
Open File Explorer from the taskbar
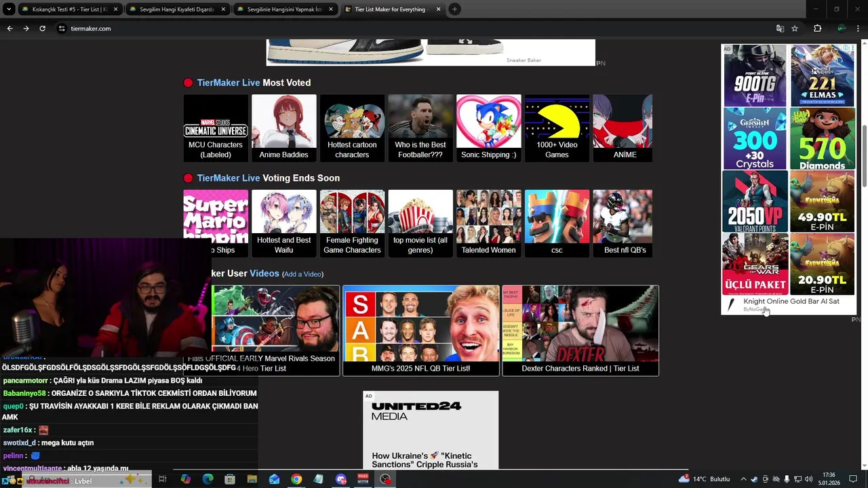pyautogui.click(x=252, y=479)
